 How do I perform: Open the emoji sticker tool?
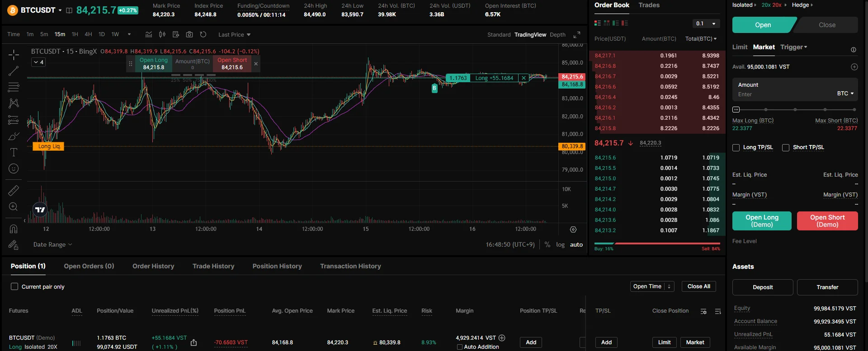pos(14,168)
